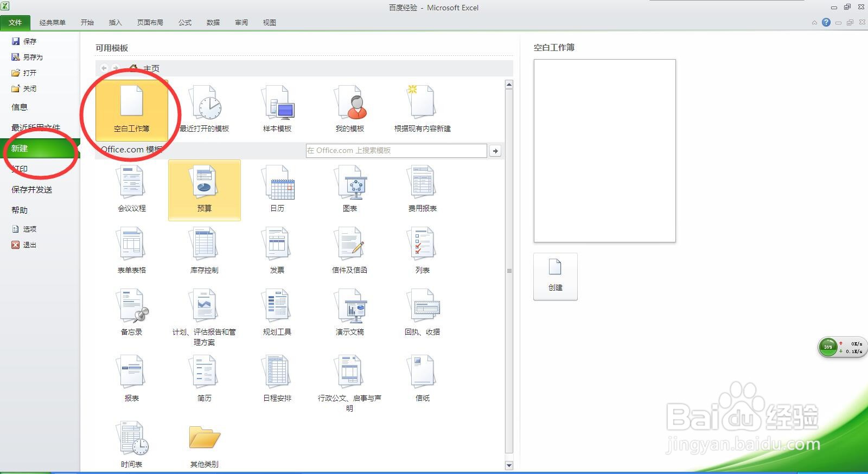Image resolution: width=868 pixels, height=474 pixels.
Task: Switch to the 审阅 Review tab
Action: click(241, 22)
